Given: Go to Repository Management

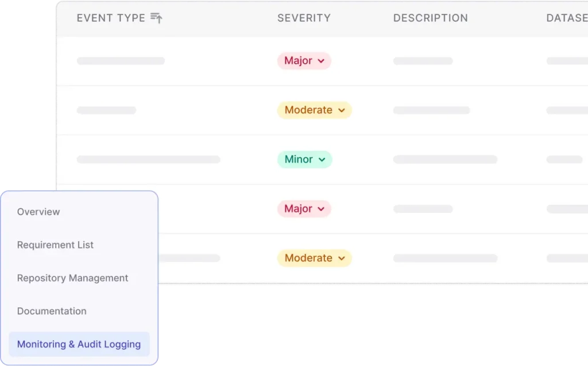Looking at the screenshot, I should coord(72,278).
